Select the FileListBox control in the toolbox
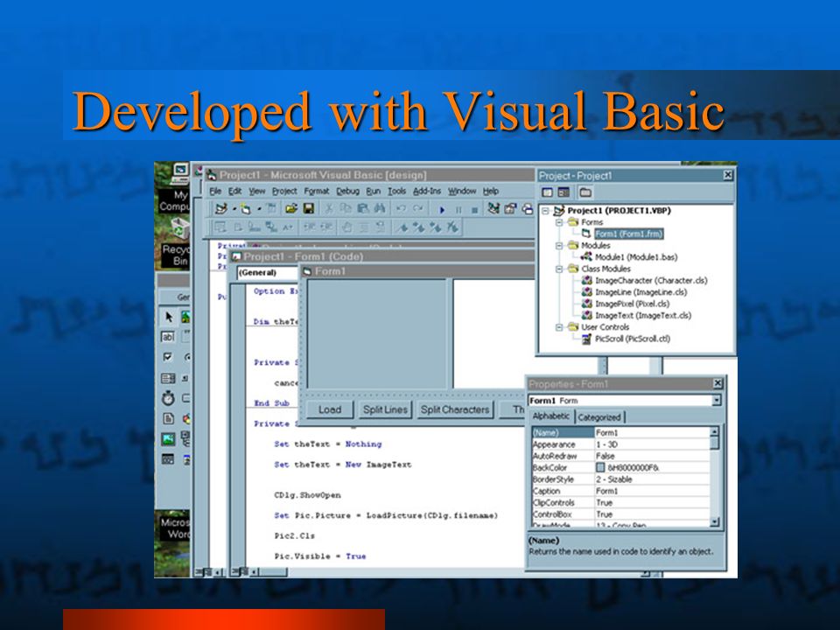The height and width of the screenshot is (630, 840). coord(168,418)
